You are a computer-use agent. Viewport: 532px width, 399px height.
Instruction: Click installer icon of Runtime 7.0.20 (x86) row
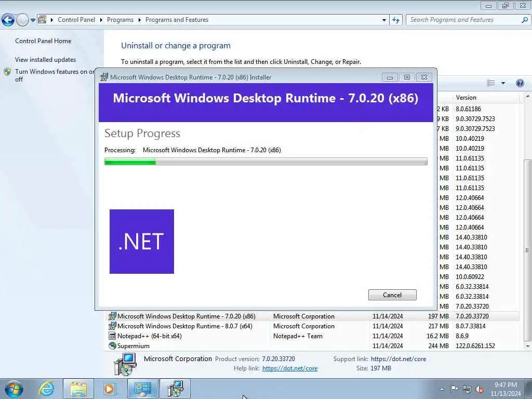point(112,316)
